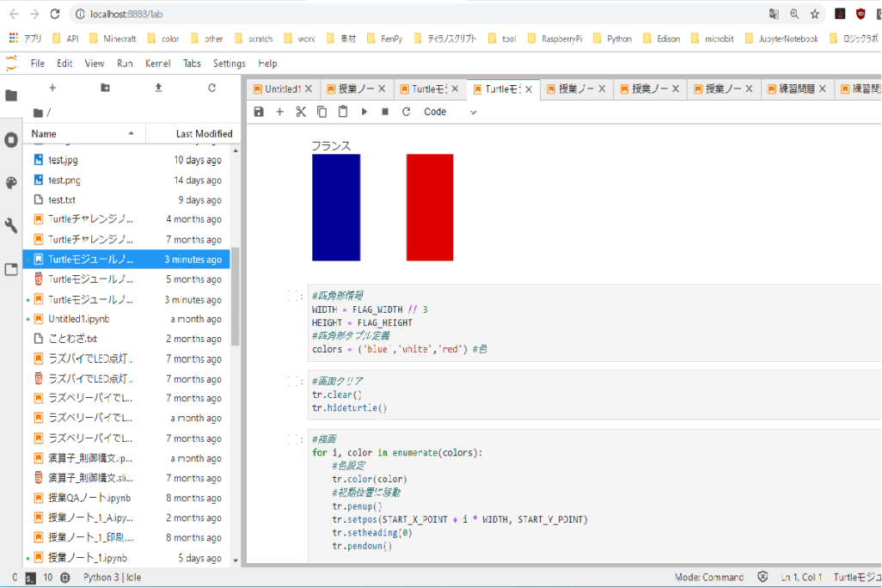Open the Kernel menu

(157, 64)
